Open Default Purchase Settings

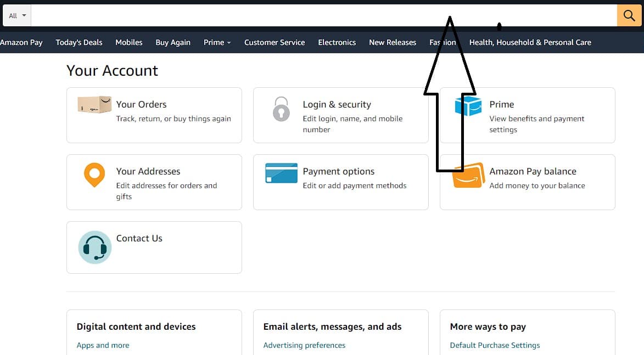pyautogui.click(x=495, y=345)
